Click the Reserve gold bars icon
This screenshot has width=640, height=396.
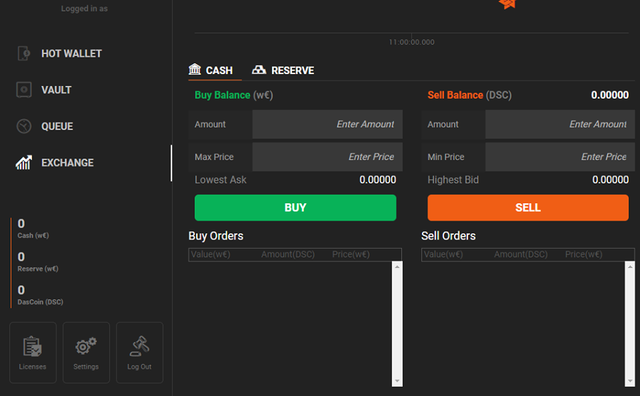tap(259, 69)
